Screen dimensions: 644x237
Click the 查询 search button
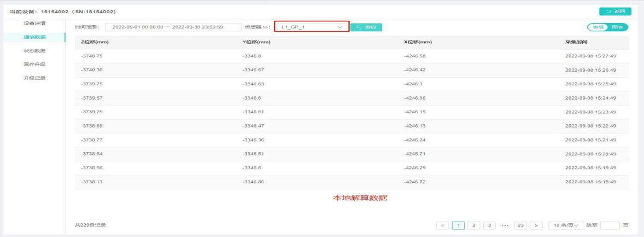(366, 27)
